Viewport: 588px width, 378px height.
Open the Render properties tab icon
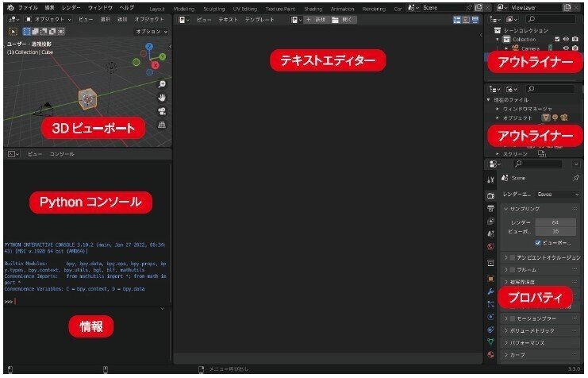click(x=490, y=195)
